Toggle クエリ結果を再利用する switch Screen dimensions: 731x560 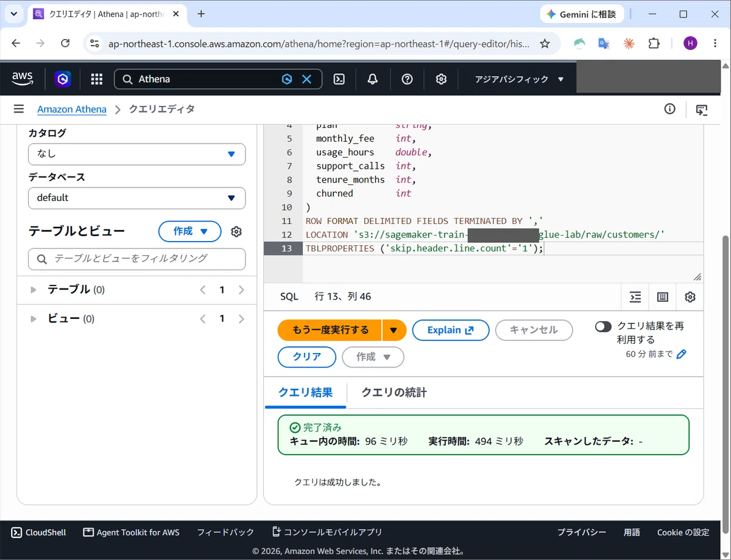(x=603, y=327)
